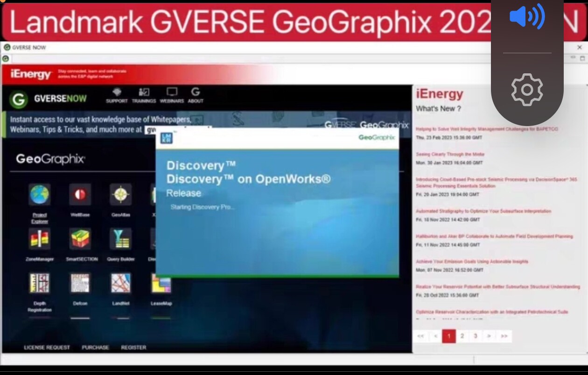Open the BAPETCO well integrity article
Screen dimensions: 588x375
point(487,129)
